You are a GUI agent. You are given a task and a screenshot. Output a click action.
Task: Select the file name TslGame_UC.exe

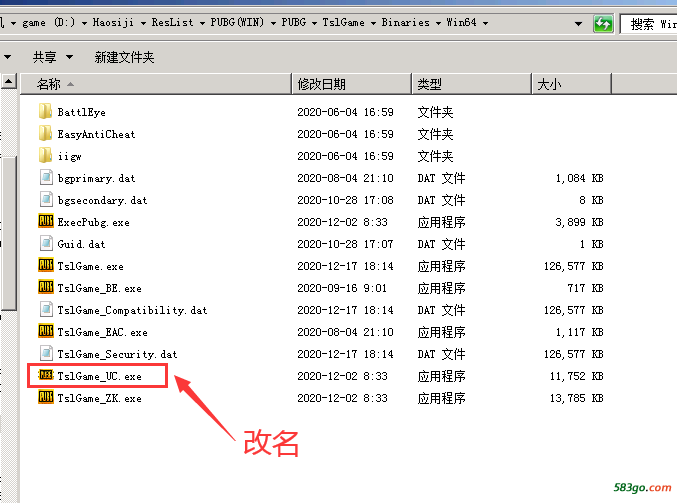(99, 376)
